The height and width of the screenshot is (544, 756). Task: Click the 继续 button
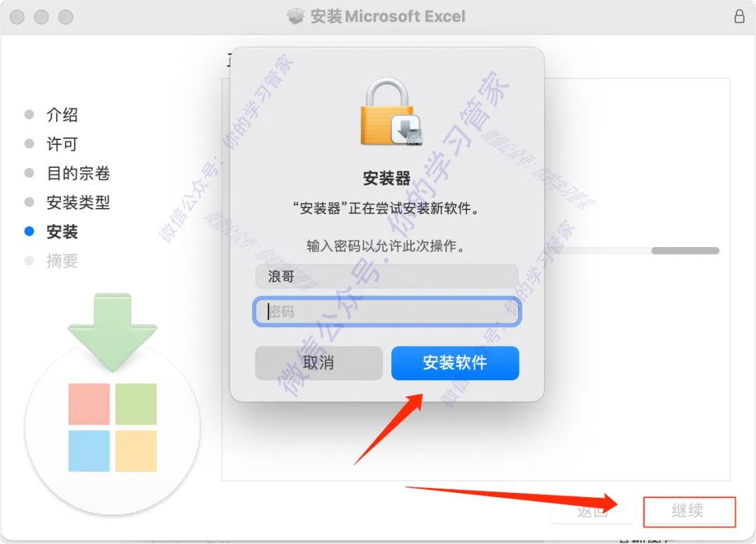tap(687, 510)
